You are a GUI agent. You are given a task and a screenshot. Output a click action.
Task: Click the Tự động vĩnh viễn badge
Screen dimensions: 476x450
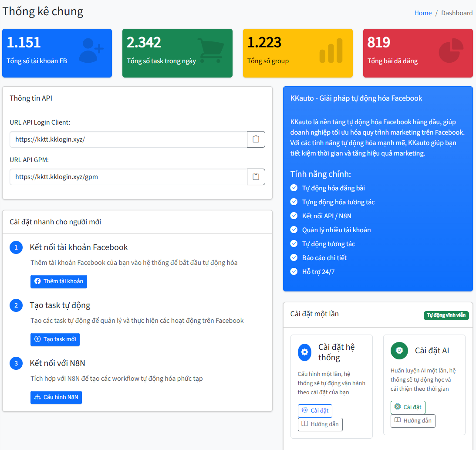446,315
